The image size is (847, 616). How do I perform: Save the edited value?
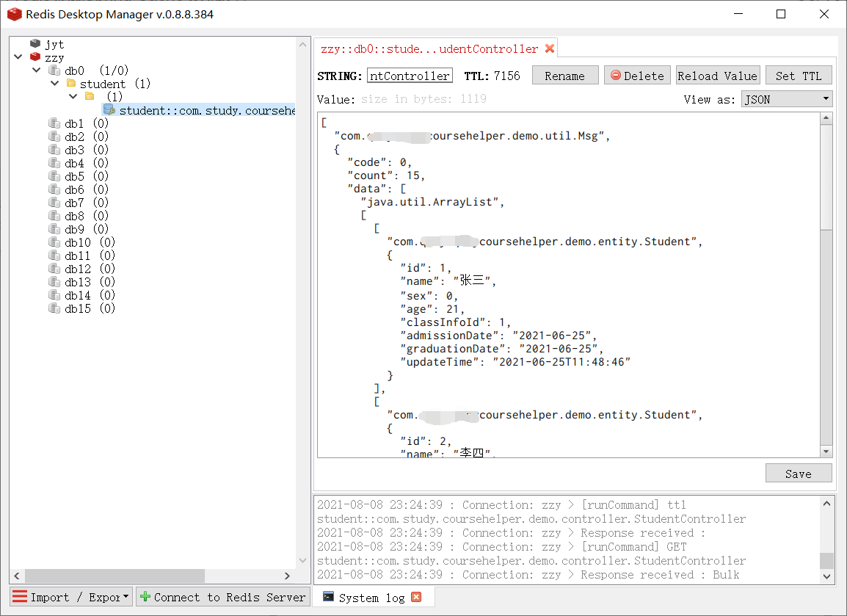pos(799,474)
